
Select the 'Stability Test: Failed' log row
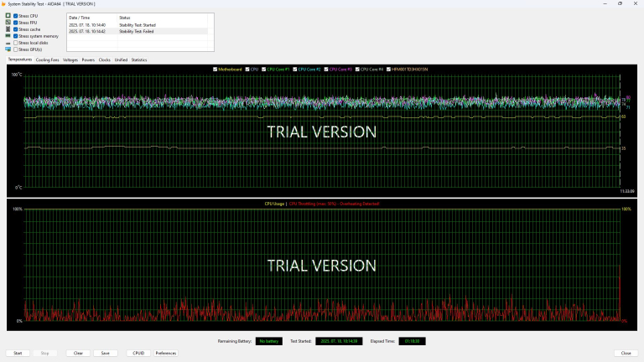[138, 31]
